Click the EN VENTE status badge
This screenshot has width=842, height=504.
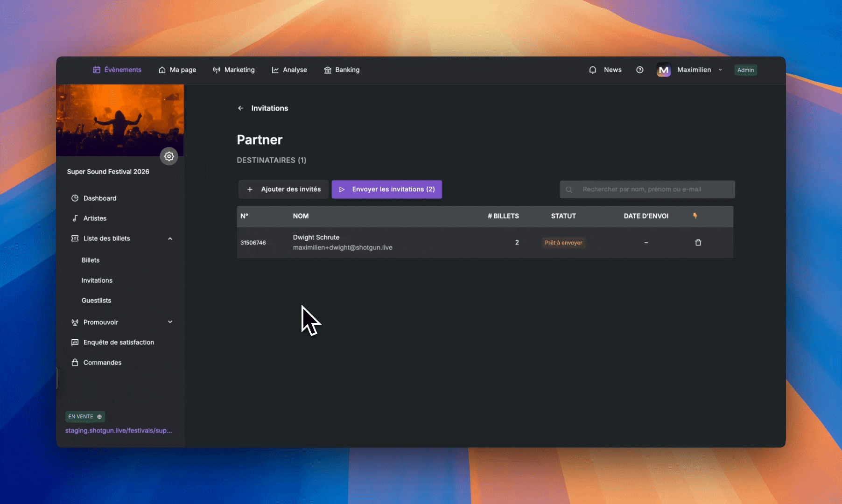pyautogui.click(x=85, y=416)
